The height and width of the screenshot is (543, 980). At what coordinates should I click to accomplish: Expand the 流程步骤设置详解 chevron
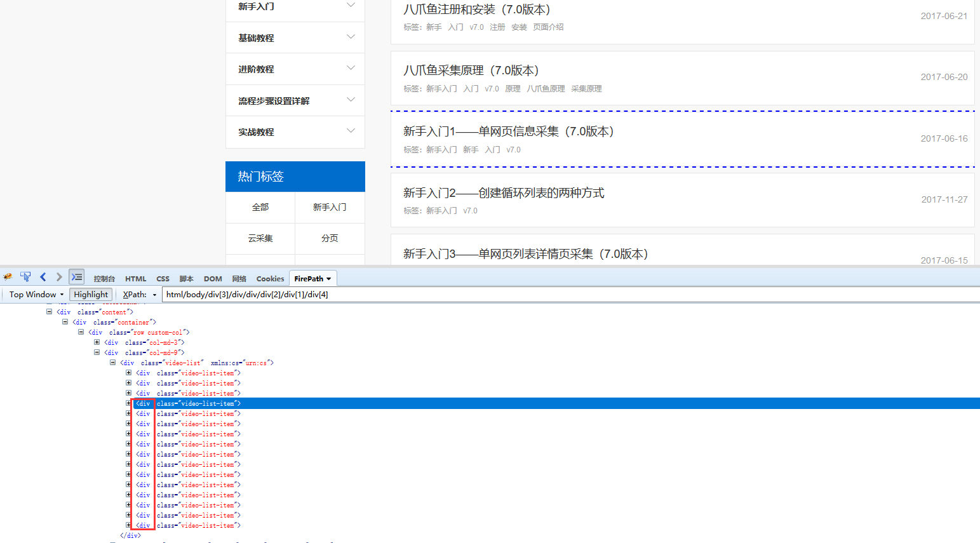tap(351, 100)
